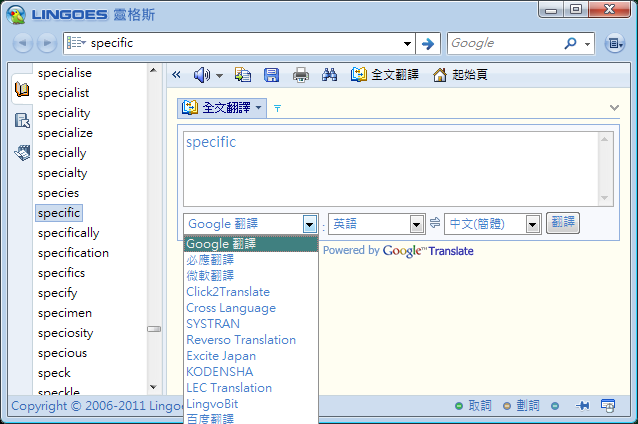Open the search history dropdown arrow
The height and width of the screenshot is (424, 638).
tap(407, 44)
